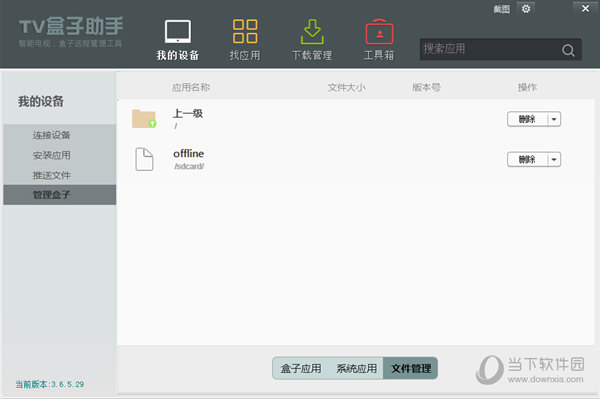600x399 pixels.
Task: Click the offline file name
Action: point(189,154)
